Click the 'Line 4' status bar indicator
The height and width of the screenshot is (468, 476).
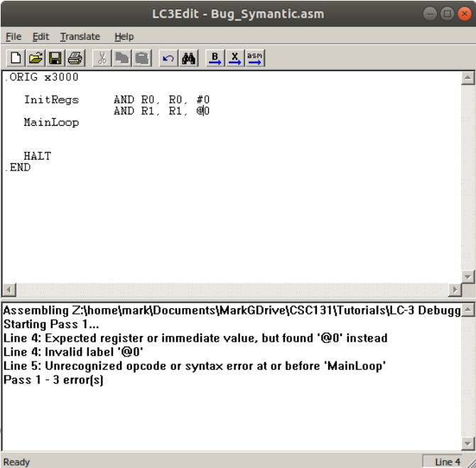pos(447,462)
